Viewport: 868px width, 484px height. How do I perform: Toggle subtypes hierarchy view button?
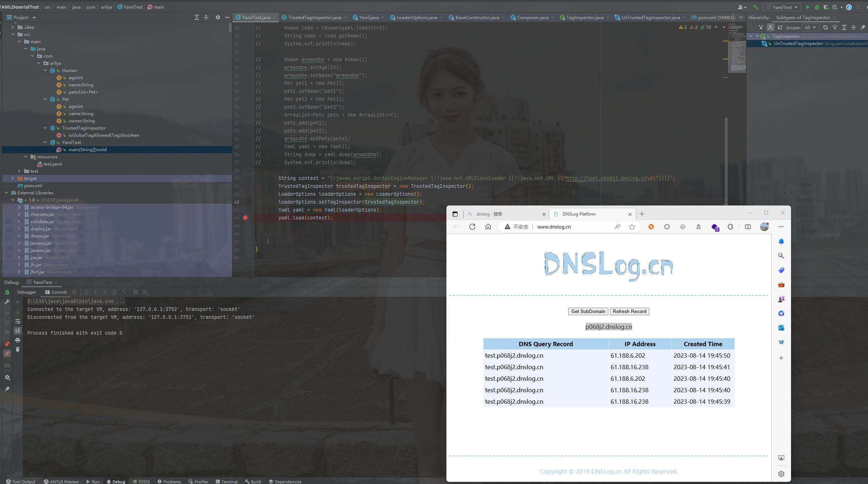click(x=770, y=27)
